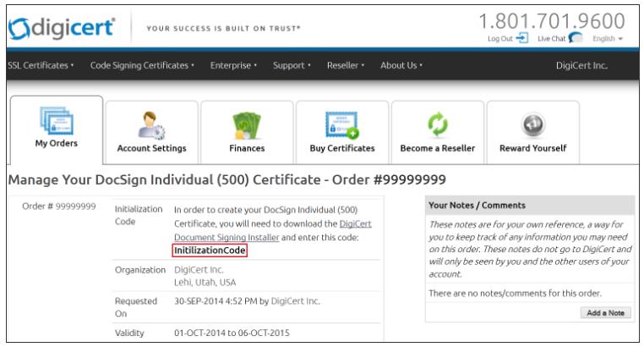
Task: Switch to the My Orders tab
Action: click(57, 129)
